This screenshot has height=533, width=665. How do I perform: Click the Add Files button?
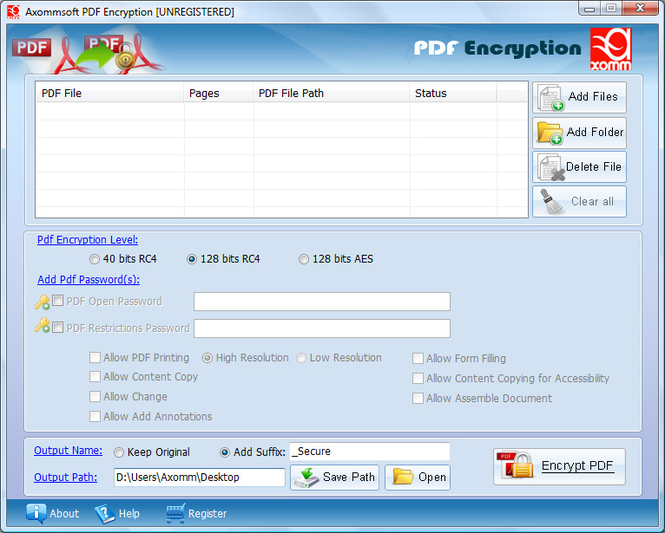coord(579,98)
